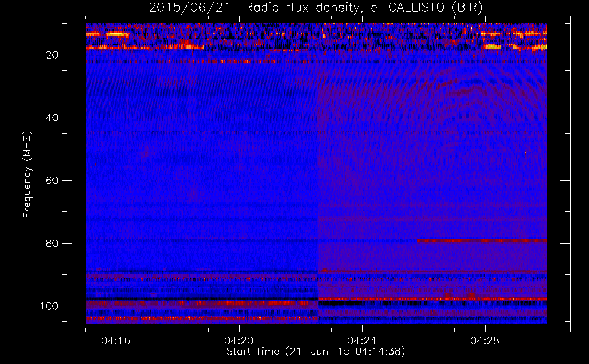The width and height of the screenshot is (589, 364).
Task: Click the plot title '2015/06/21 Radio flux density'
Action: 254,8
